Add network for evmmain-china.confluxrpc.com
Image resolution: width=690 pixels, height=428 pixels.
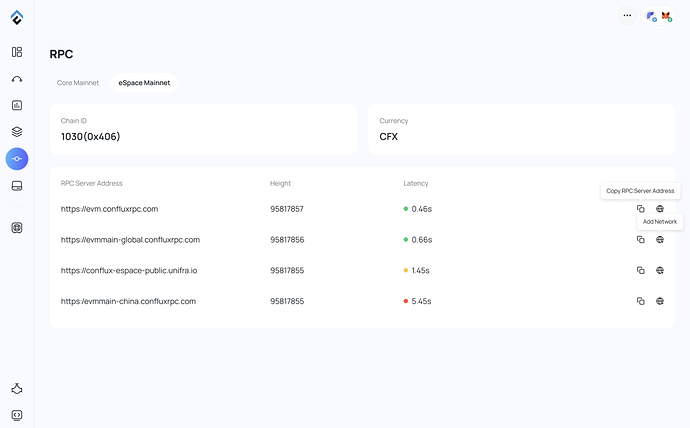pyautogui.click(x=660, y=301)
